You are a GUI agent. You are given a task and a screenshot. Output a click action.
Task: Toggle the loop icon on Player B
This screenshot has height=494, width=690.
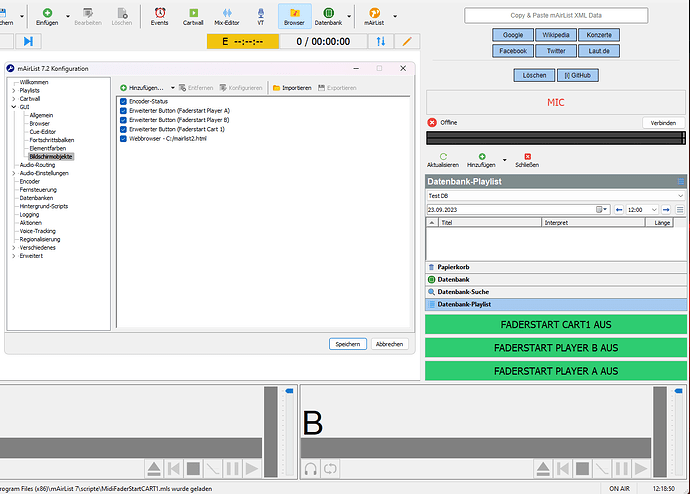(330, 469)
